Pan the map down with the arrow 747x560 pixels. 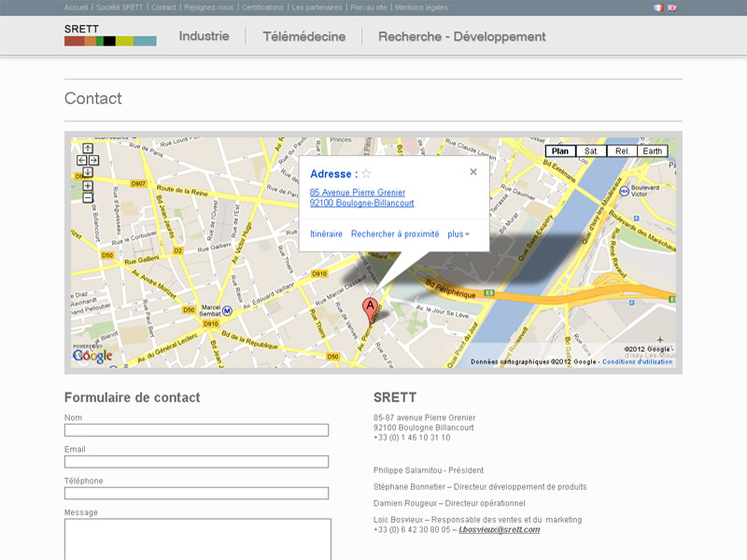[88, 172]
